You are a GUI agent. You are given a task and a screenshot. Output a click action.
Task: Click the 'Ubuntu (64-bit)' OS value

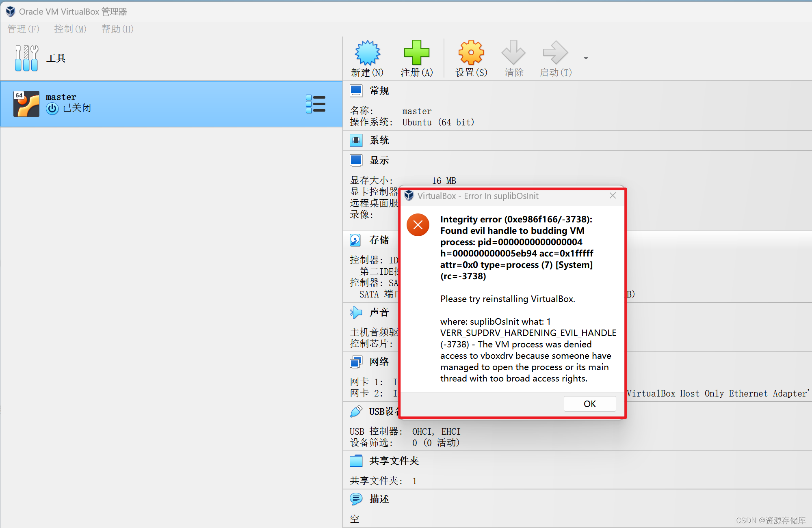(x=438, y=122)
